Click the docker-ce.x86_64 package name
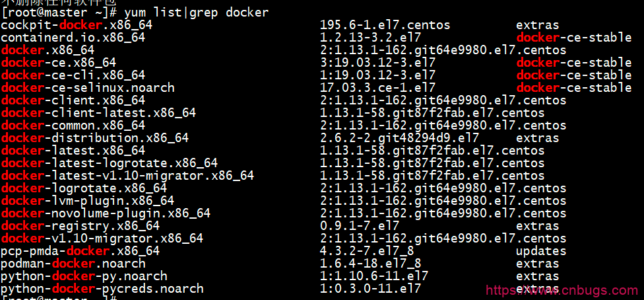This screenshot has width=644, height=300. click(58, 63)
